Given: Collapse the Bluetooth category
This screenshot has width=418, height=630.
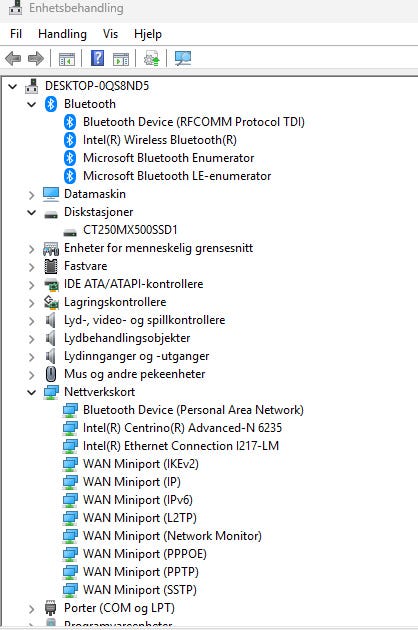Looking at the screenshot, I should pyautogui.click(x=31, y=104).
